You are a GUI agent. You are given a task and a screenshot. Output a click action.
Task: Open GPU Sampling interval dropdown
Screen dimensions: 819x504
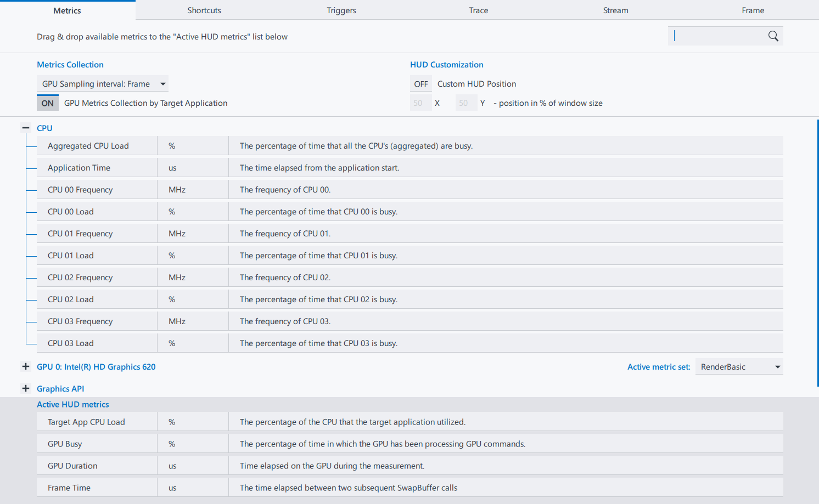(103, 84)
